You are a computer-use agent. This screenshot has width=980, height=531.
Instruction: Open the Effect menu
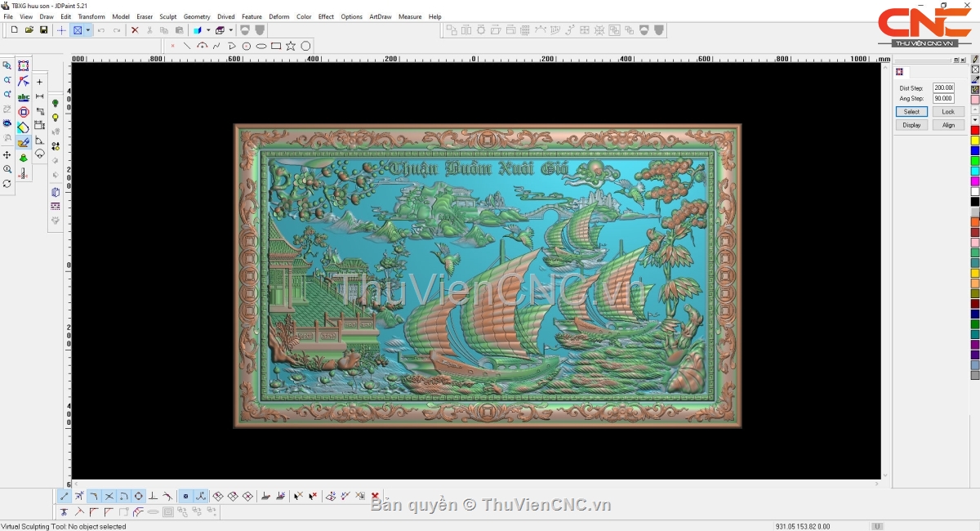coord(326,16)
